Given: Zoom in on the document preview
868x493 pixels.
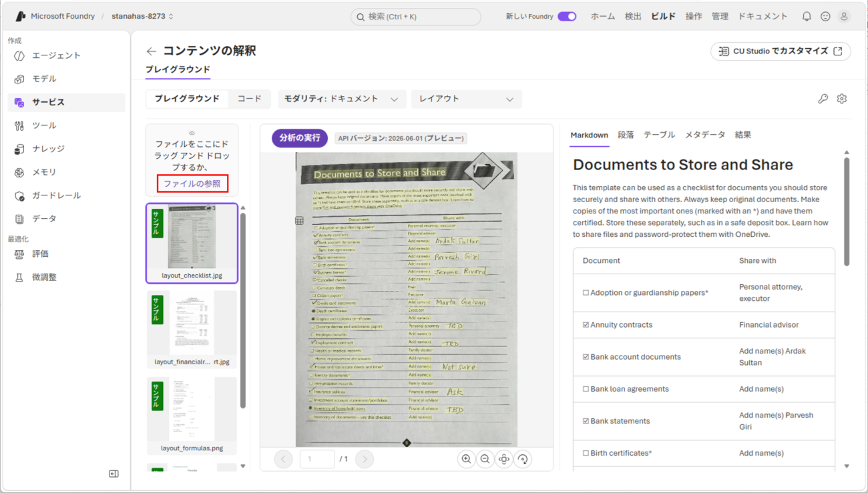Looking at the screenshot, I should [466, 459].
